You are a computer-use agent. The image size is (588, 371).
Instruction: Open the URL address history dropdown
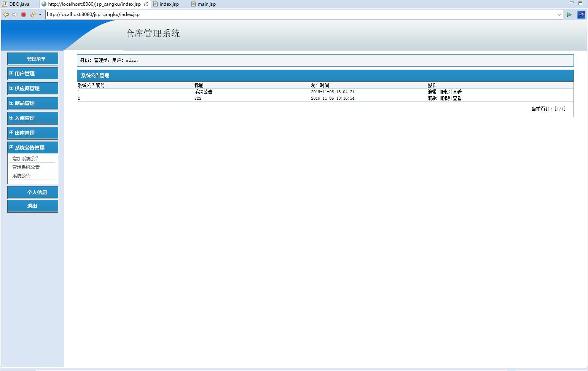click(x=559, y=14)
